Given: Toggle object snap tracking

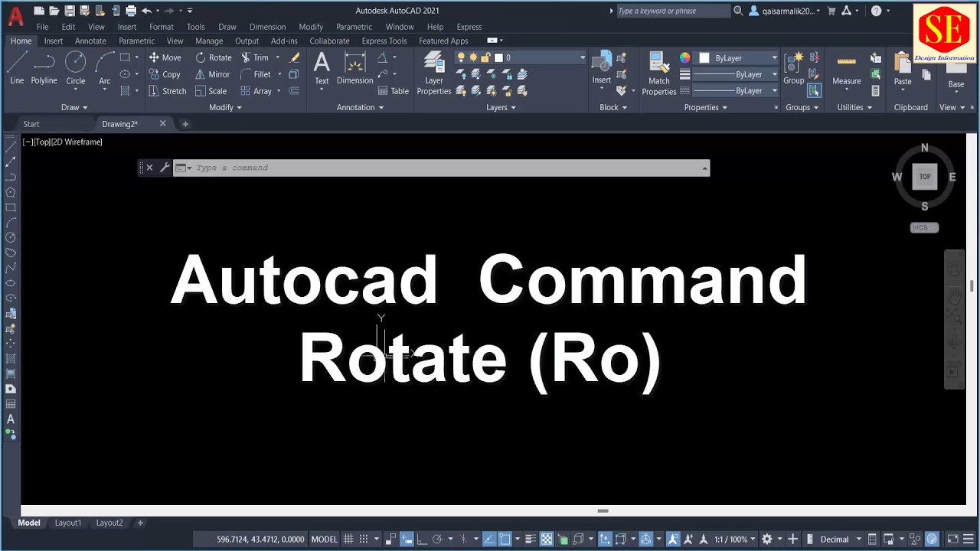Looking at the screenshot, I should (x=488, y=539).
